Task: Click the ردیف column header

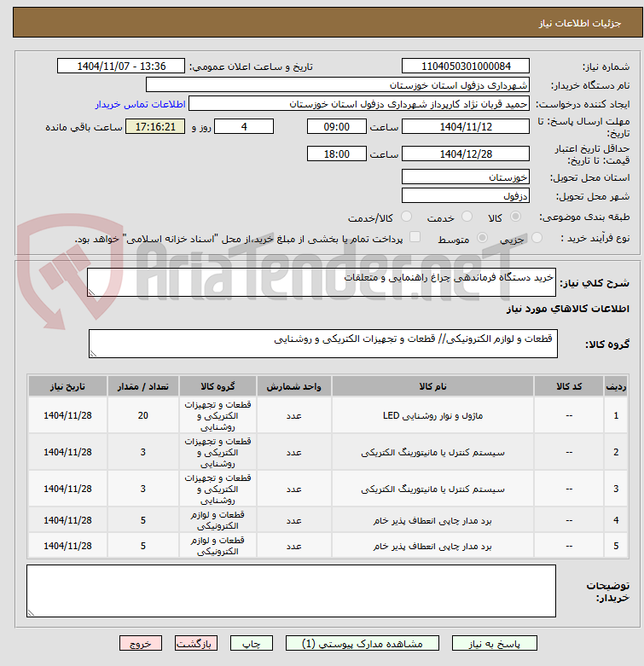Action: tap(616, 386)
